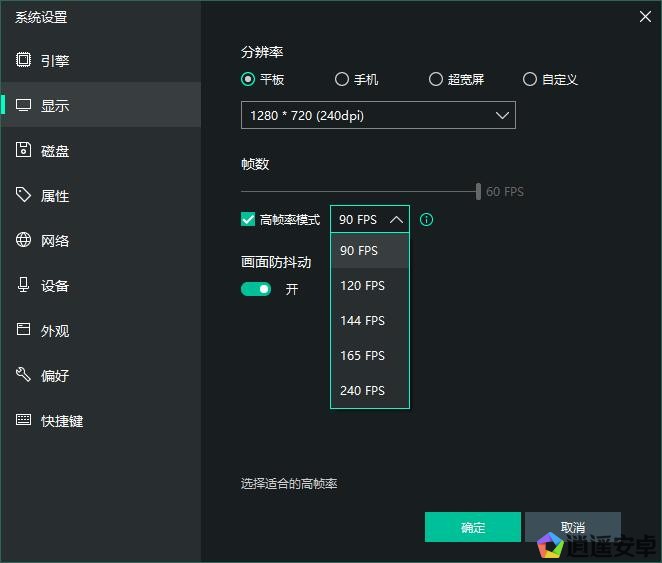The width and height of the screenshot is (662, 563).
Task: Click the confirm (确定) button
Action: click(x=472, y=527)
